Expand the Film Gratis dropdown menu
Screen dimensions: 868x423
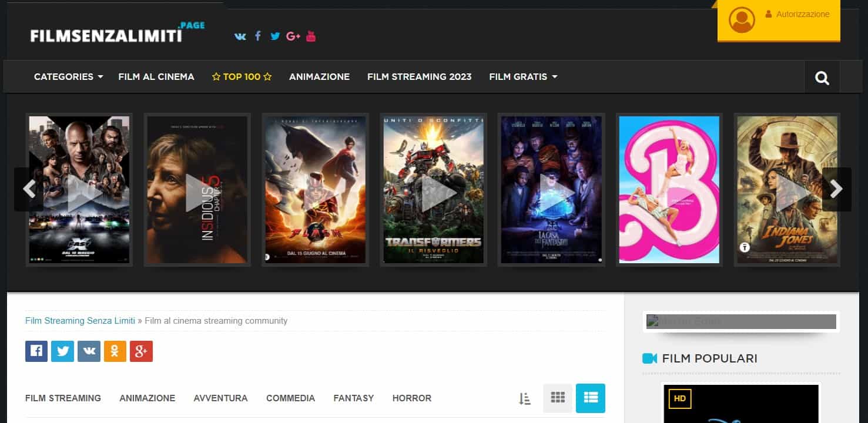[524, 76]
